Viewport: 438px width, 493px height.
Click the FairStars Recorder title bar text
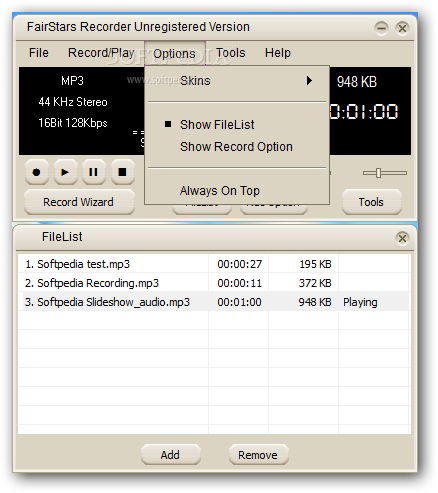click(138, 27)
